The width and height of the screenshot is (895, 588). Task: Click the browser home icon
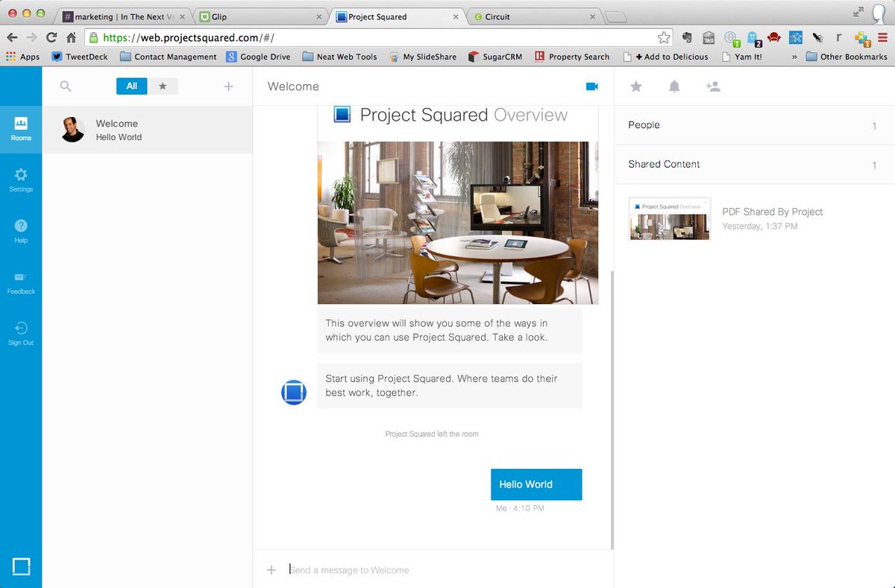coord(71,37)
